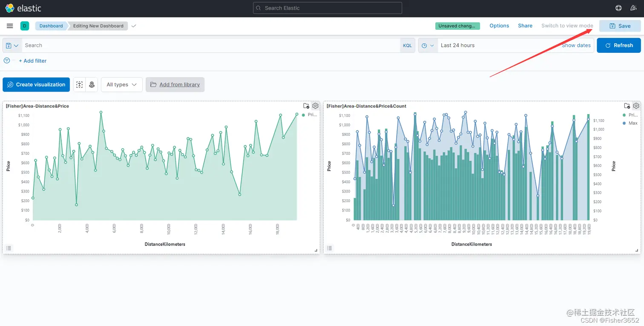Click the checkmark next to Editing New Dashboard
644x326 pixels.
pyautogui.click(x=134, y=26)
